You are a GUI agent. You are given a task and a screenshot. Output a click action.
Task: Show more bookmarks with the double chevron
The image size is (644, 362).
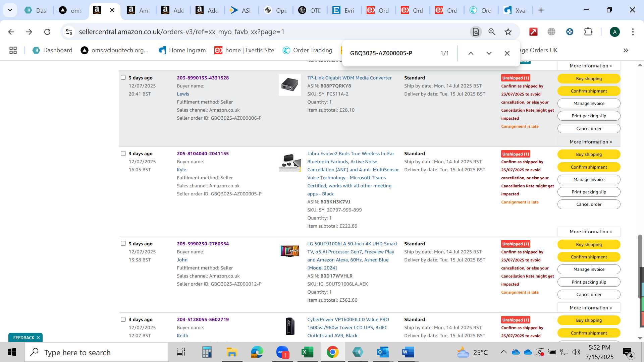626,50
